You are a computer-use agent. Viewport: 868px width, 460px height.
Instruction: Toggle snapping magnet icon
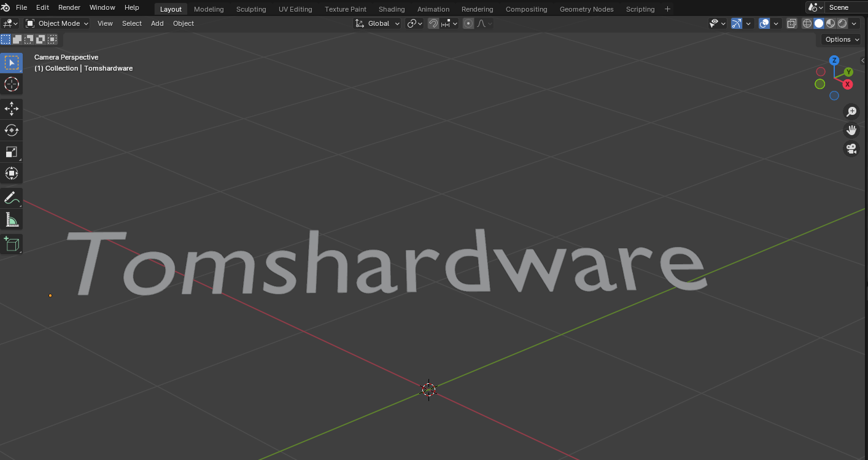point(433,23)
